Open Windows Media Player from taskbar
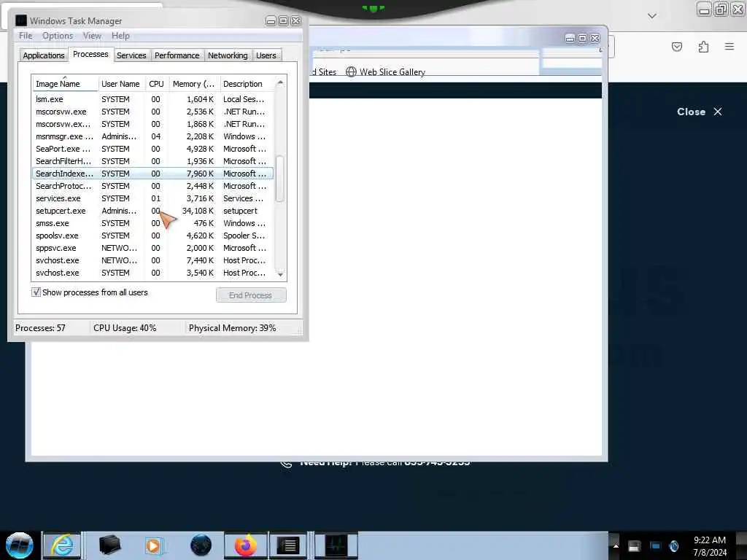The image size is (747, 560). point(154,545)
